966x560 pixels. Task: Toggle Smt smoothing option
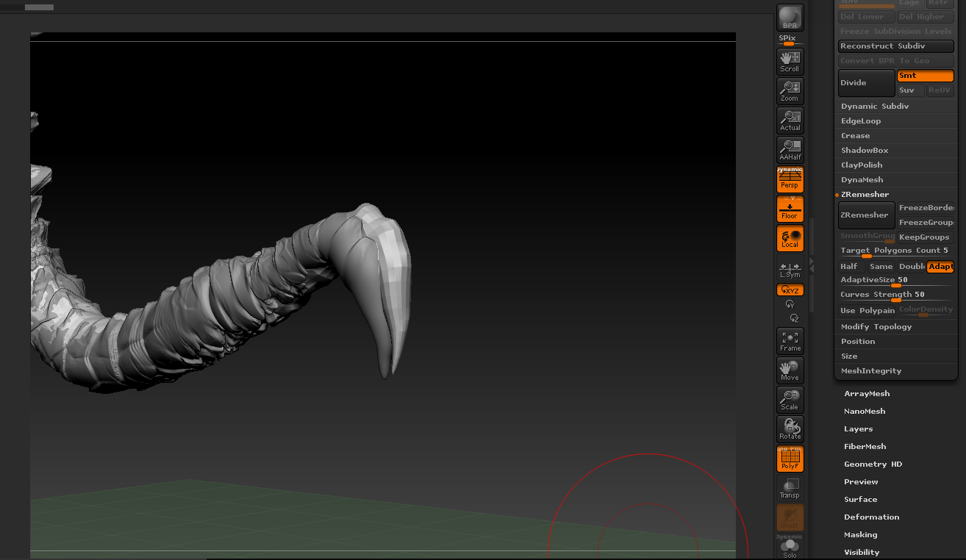click(925, 76)
